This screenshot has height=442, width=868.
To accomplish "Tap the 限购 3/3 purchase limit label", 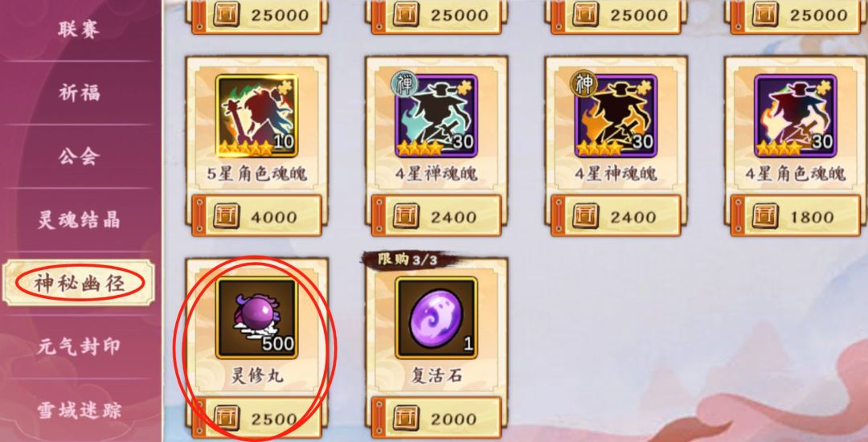I will point(407,259).
